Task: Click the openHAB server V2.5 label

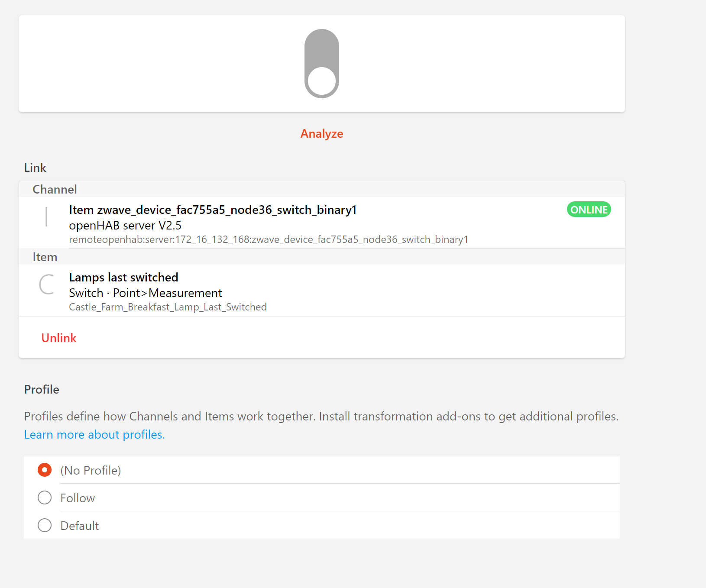Action: point(125,225)
